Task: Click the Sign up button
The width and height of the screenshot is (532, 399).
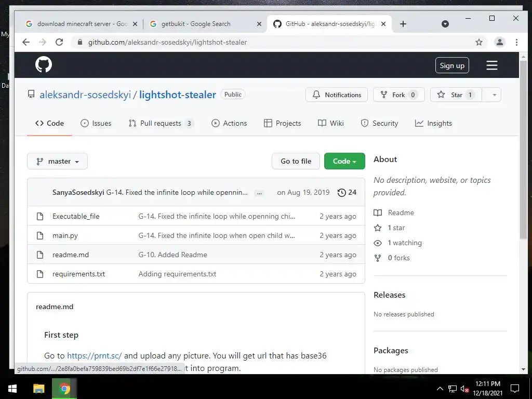Action: (x=452, y=65)
